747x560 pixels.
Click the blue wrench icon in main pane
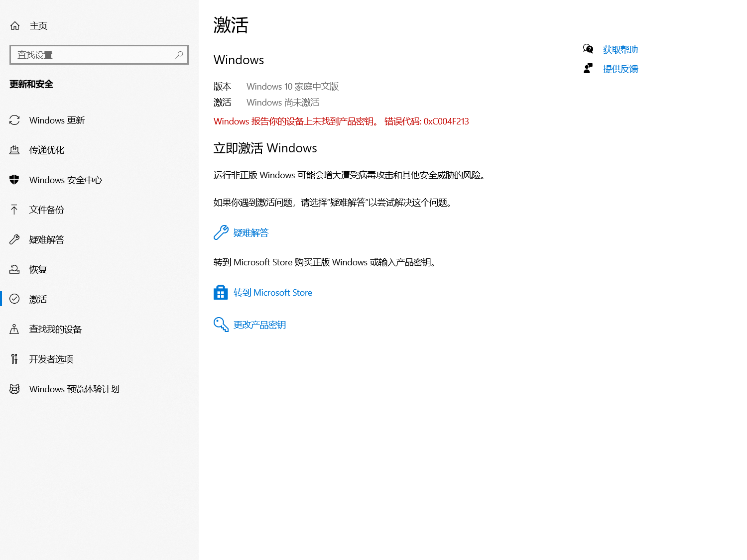pos(221,232)
